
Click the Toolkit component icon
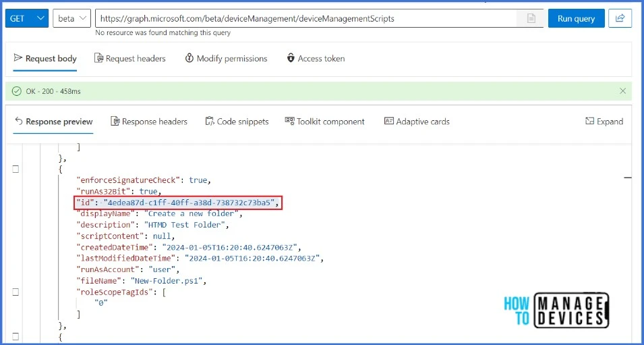pos(289,121)
